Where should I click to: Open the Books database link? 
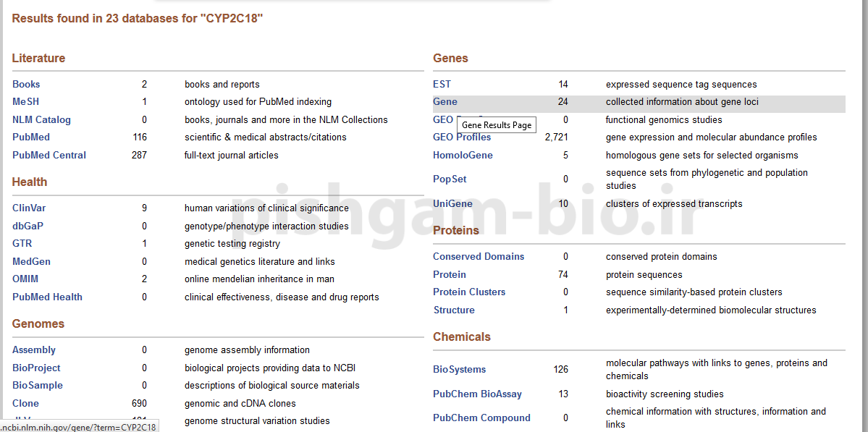tap(26, 85)
